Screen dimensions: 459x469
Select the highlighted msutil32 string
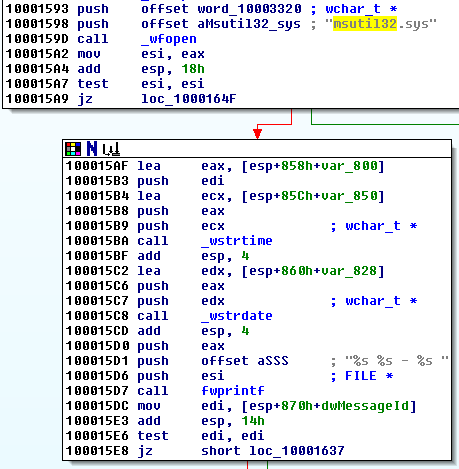[365, 24]
